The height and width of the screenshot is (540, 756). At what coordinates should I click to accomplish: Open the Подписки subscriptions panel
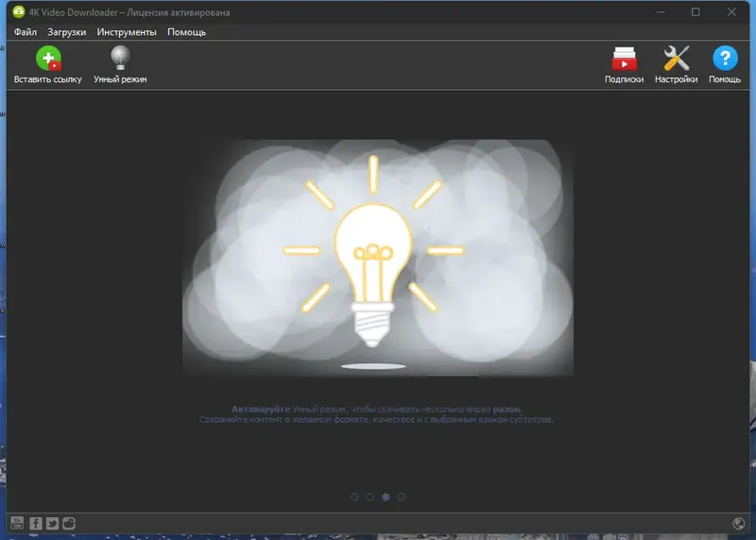coord(624,64)
